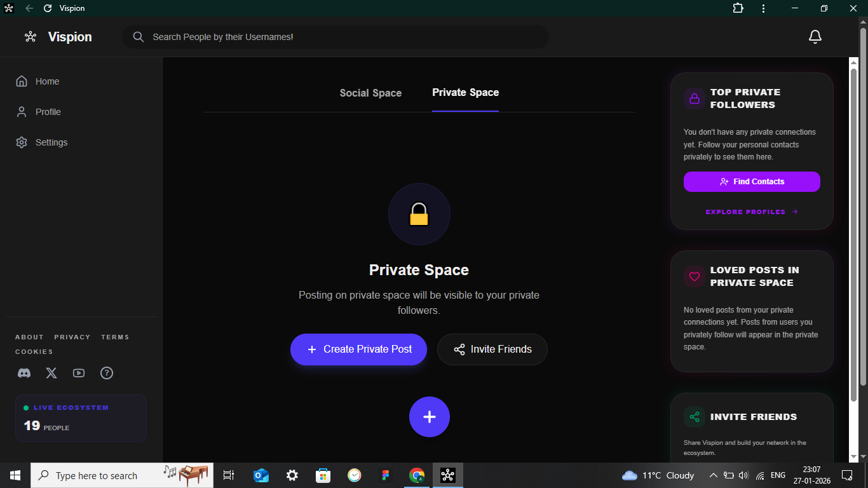Click the ENG language indicator
This screenshot has height=488, width=868.
[778, 475]
